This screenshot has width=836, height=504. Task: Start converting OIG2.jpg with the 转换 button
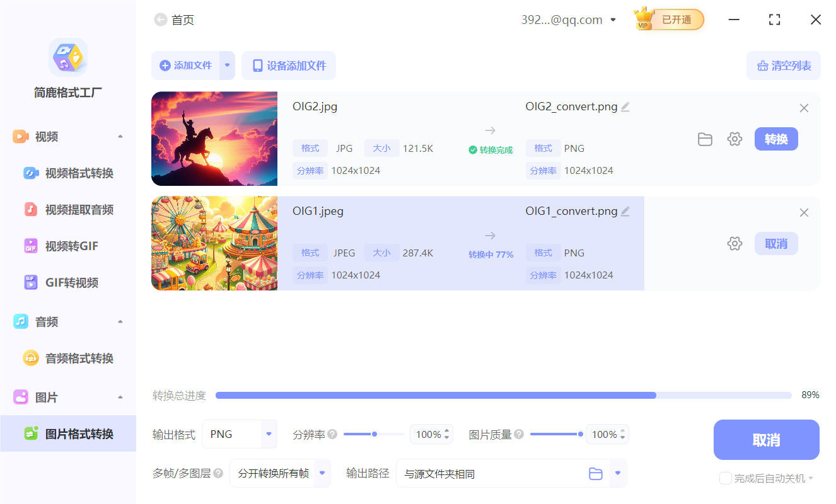776,139
